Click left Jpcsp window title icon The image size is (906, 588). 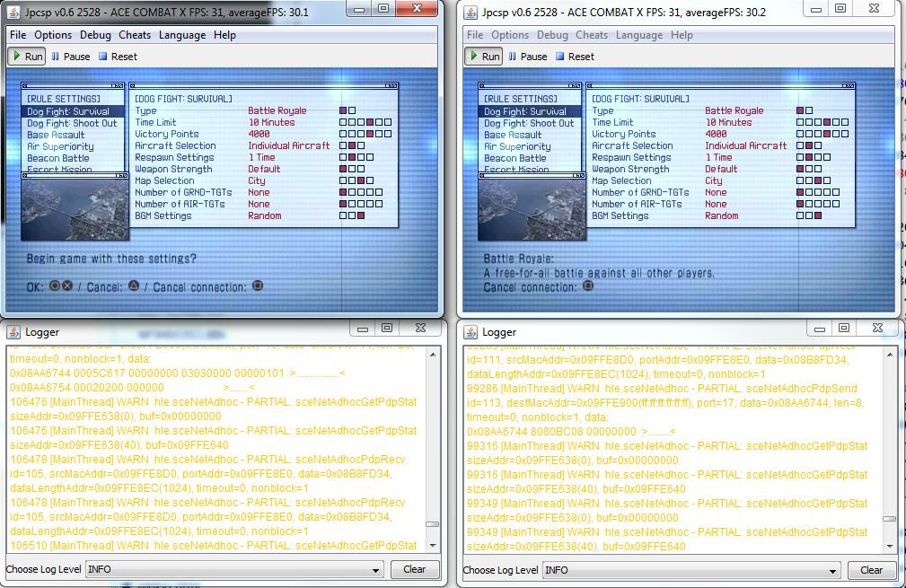[13, 11]
